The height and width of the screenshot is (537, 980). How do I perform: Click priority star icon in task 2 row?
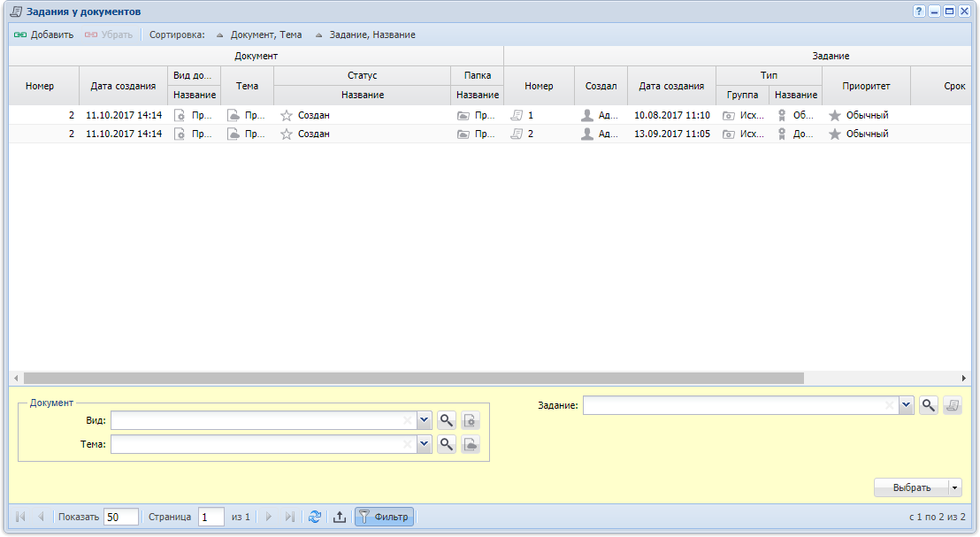tap(834, 134)
